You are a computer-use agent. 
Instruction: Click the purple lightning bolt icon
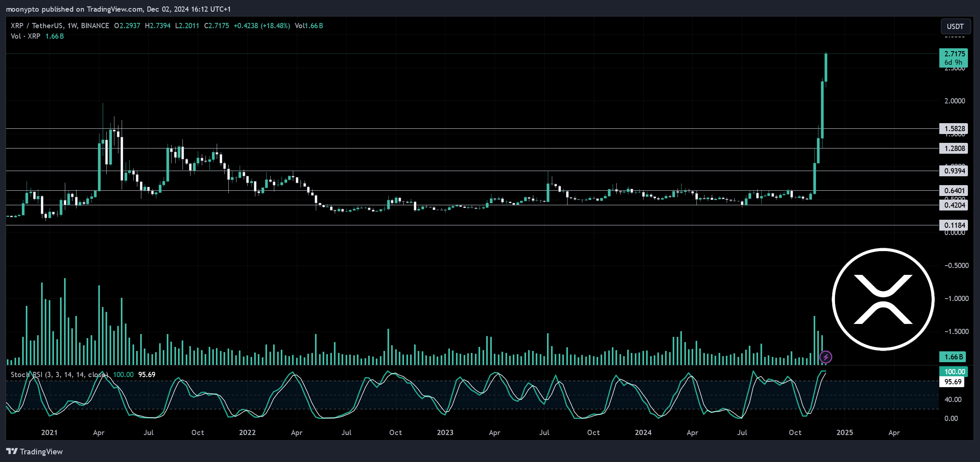point(826,357)
